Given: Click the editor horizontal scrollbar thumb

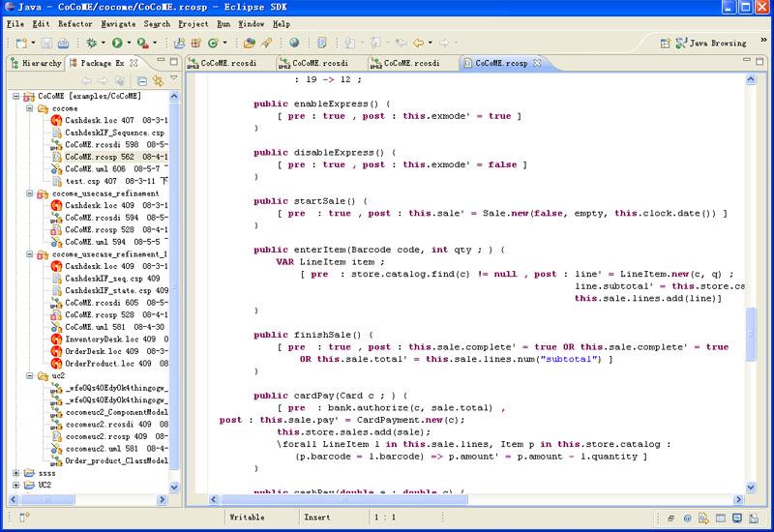Looking at the screenshot, I should [x=344, y=499].
